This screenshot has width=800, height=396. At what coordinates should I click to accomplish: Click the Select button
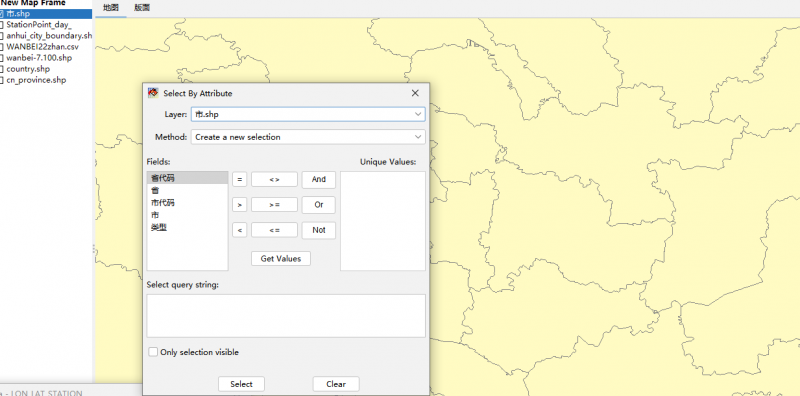point(241,384)
